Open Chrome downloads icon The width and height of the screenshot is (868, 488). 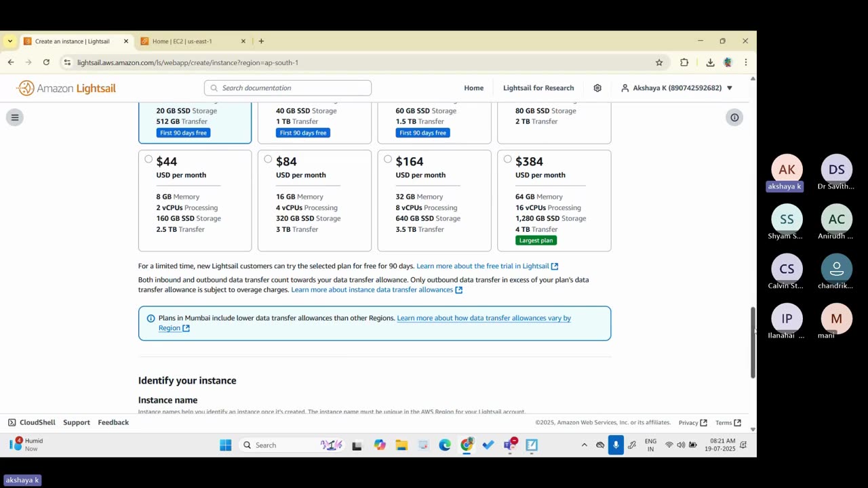coord(710,62)
